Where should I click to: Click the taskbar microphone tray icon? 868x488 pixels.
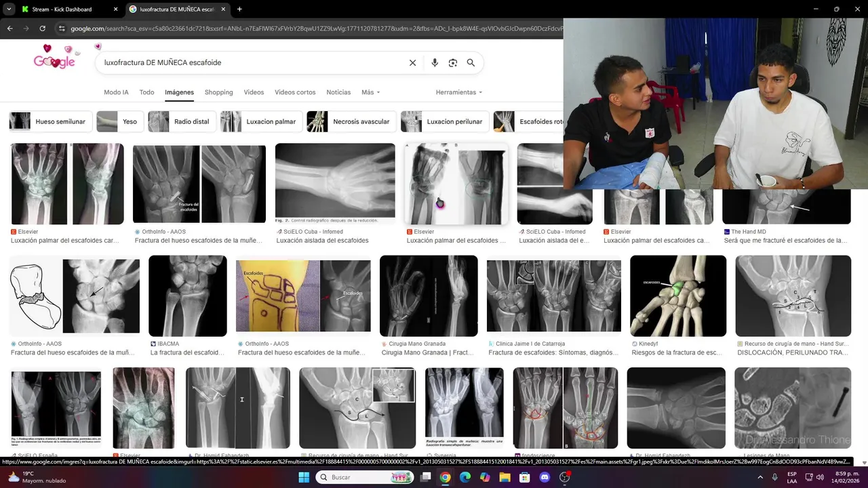[x=774, y=477]
